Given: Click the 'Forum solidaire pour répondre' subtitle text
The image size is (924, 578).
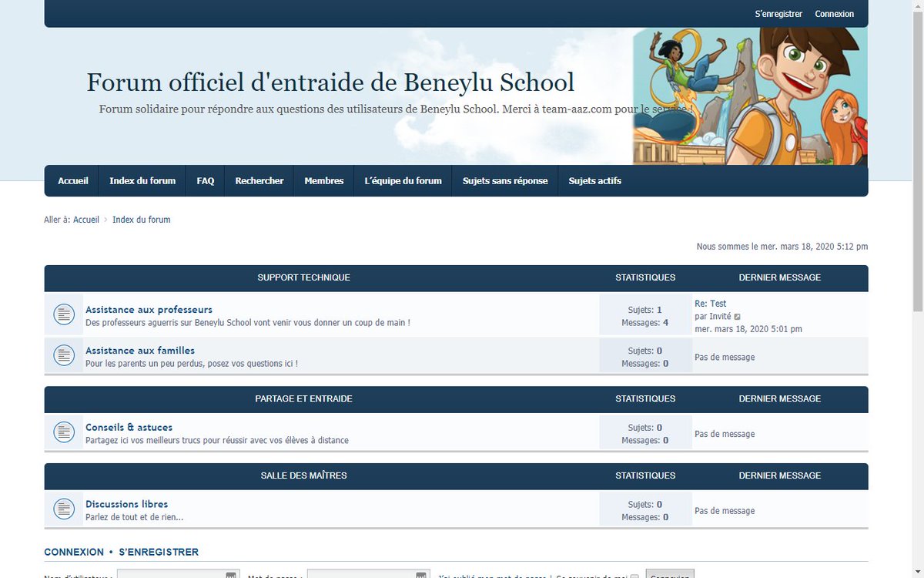Looking at the screenshot, I should coord(396,109).
